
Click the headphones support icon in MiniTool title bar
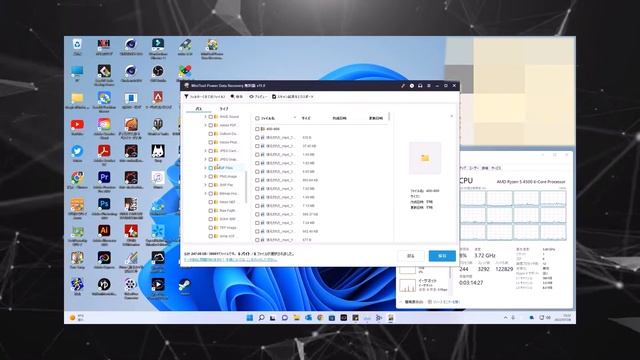(420, 86)
